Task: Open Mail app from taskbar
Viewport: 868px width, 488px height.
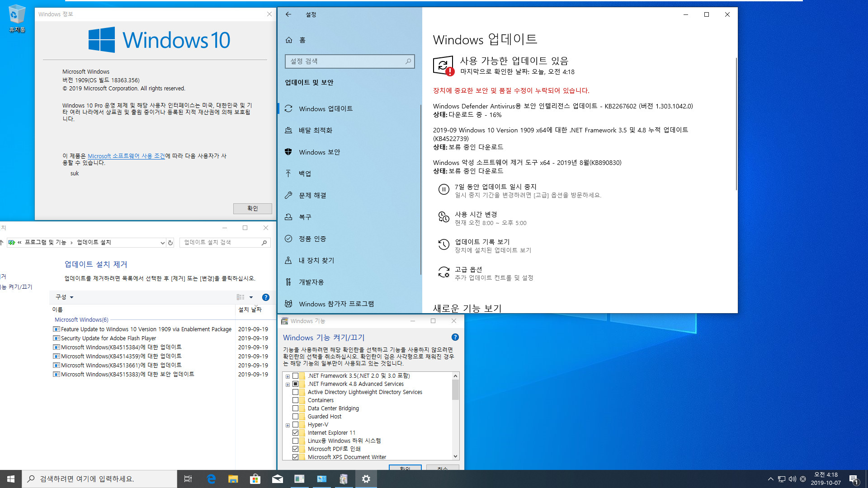Action: point(278,479)
